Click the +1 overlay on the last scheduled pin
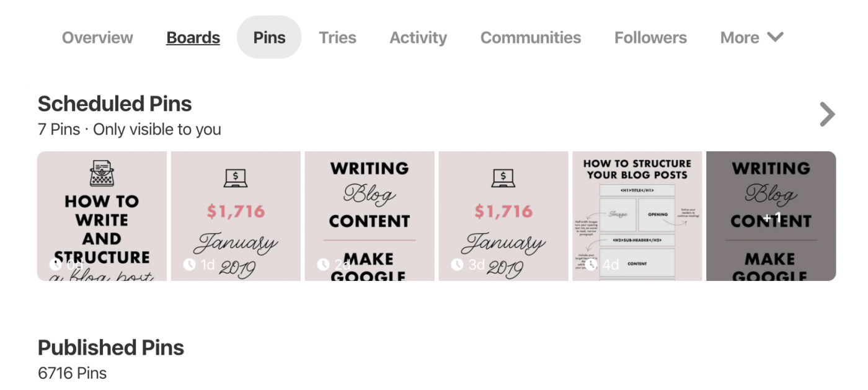 pos(773,217)
